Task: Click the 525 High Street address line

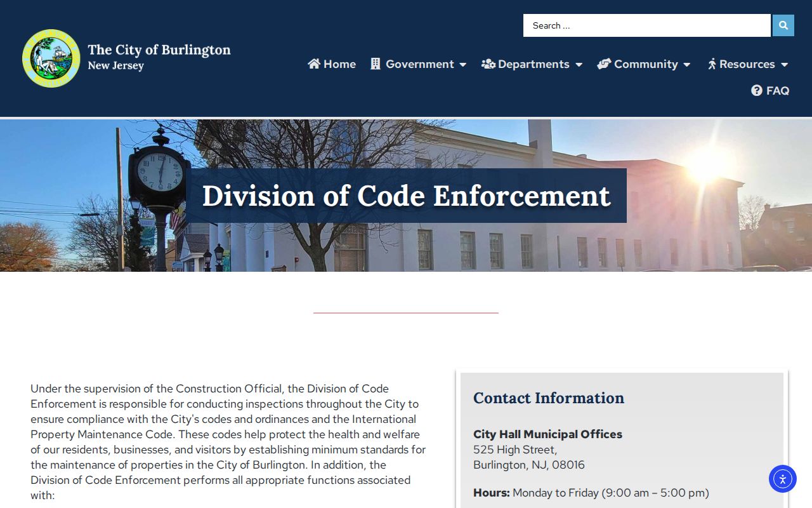Action: (515, 450)
